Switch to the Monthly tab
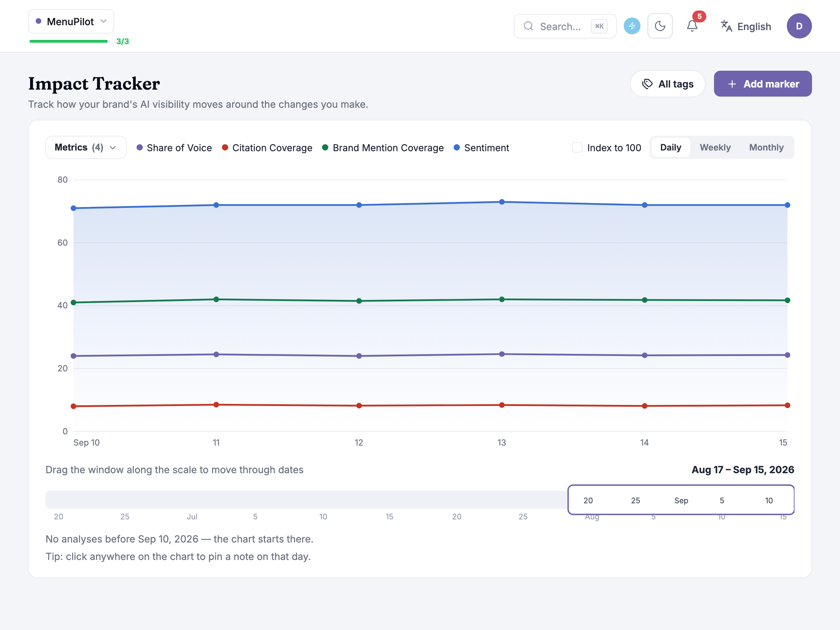840x630 pixels. [x=766, y=147]
